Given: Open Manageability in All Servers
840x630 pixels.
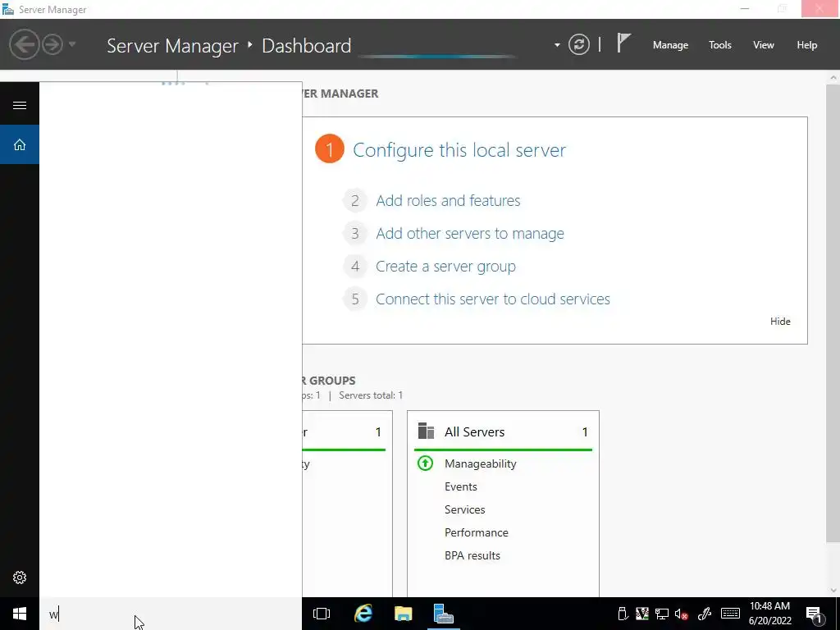Looking at the screenshot, I should point(480,464).
